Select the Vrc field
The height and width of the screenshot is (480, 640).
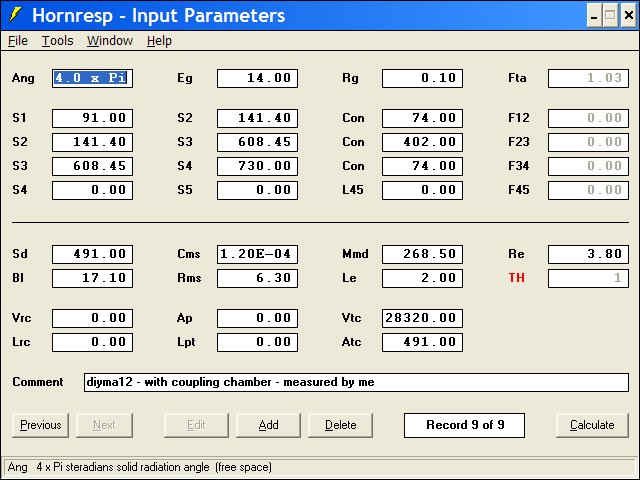(92, 318)
